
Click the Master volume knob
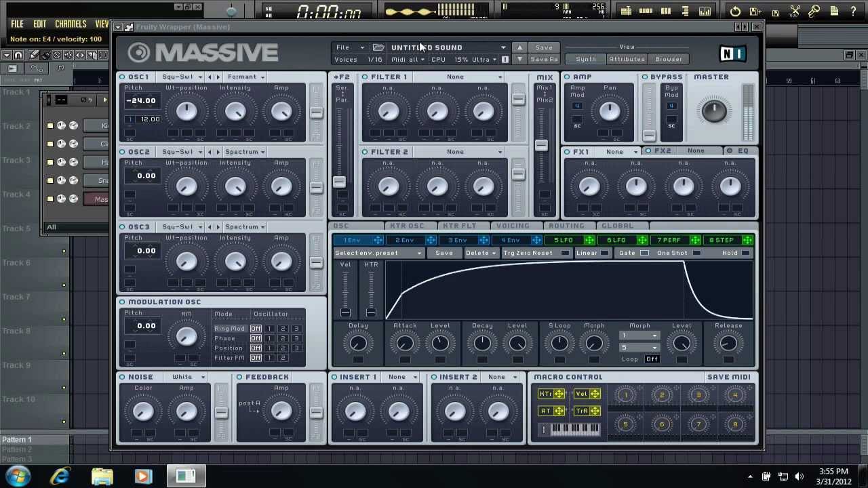713,111
